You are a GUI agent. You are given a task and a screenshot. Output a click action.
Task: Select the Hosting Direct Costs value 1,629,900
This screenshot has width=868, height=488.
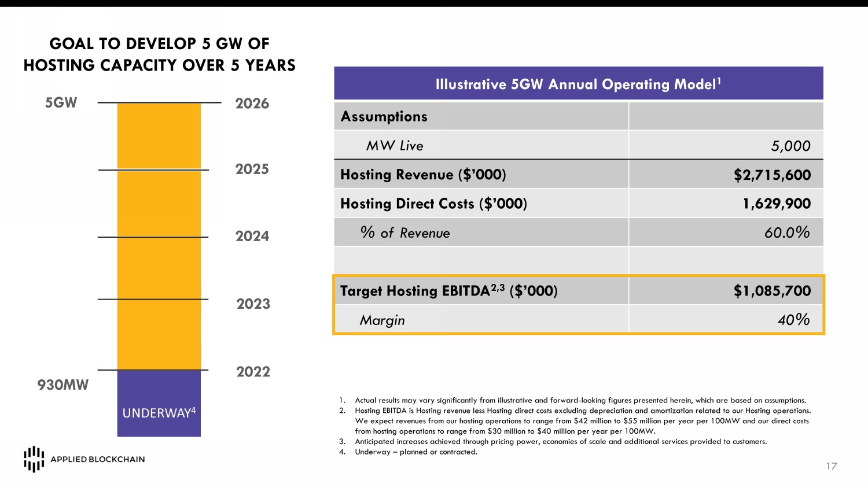point(777,204)
